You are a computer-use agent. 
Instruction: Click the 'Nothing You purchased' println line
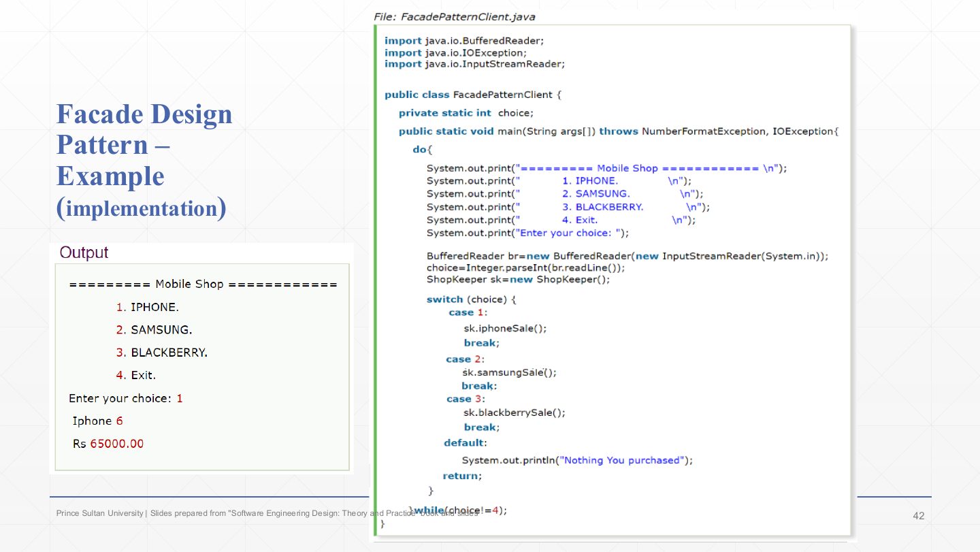tap(577, 460)
